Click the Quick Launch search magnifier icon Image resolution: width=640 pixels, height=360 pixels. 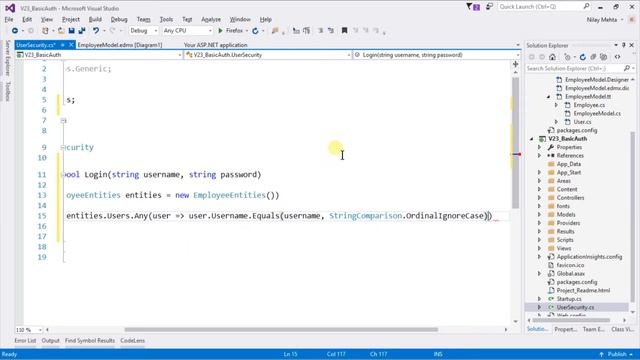coord(586,7)
